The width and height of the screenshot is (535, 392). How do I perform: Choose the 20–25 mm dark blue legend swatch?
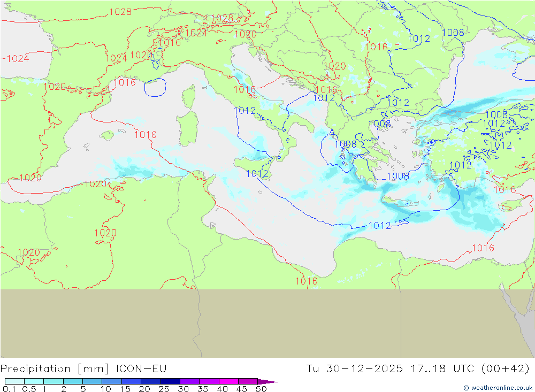150,381
